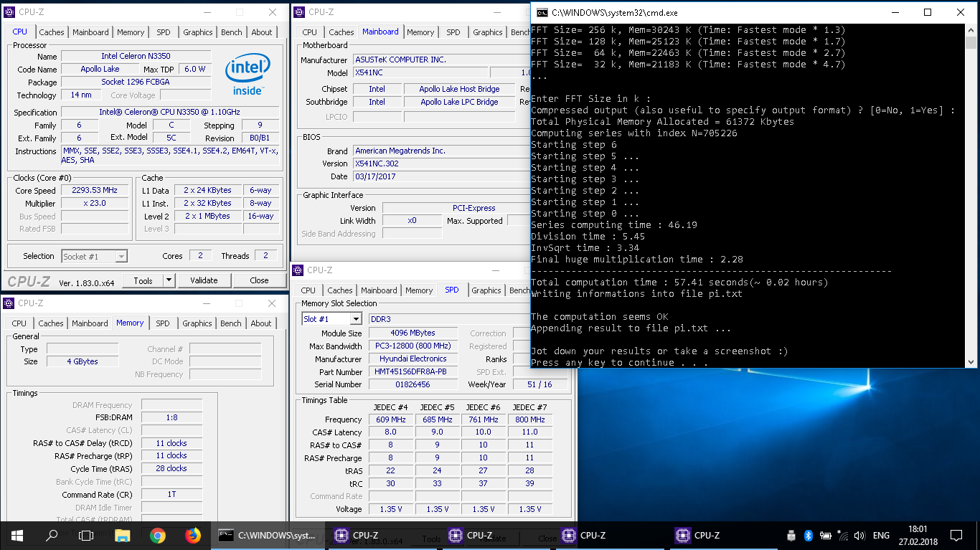Click the Max Bandwidth 'PC3-12800 (800 MHz)'

[x=413, y=346]
